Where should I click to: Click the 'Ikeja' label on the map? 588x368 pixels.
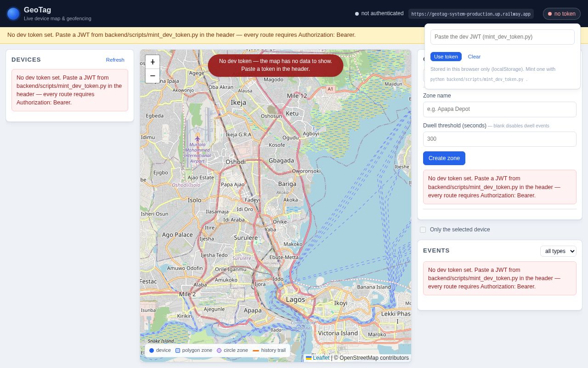click(238, 103)
